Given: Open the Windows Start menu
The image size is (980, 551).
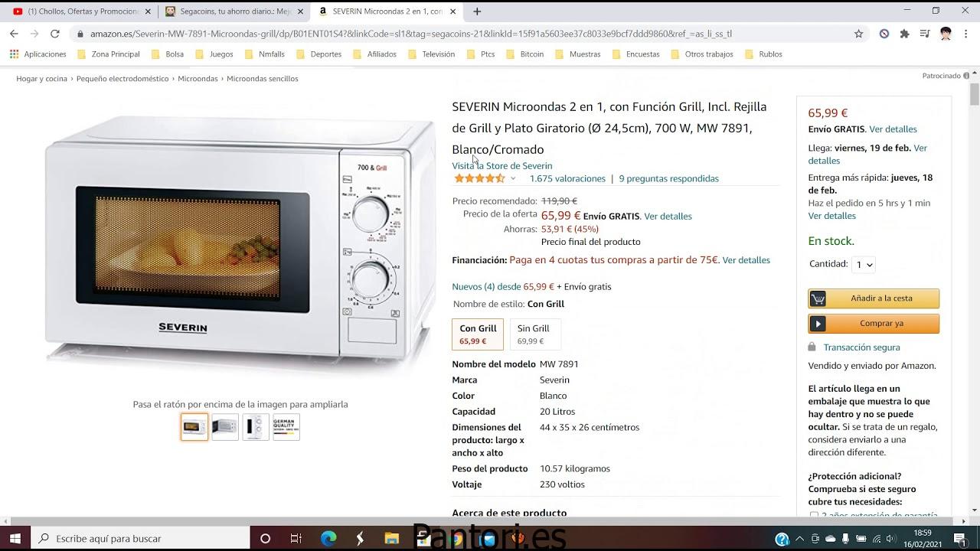Looking at the screenshot, I should point(15,539).
